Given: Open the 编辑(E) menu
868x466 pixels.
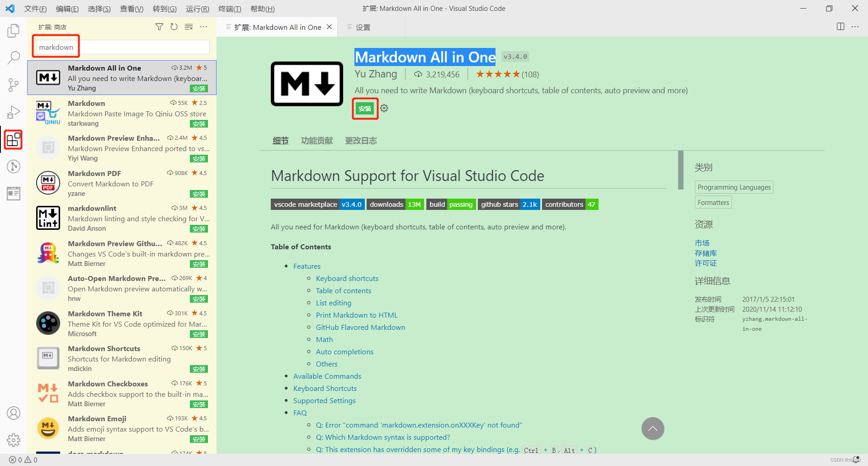Looking at the screenshot, I should [x=67, y=9].
